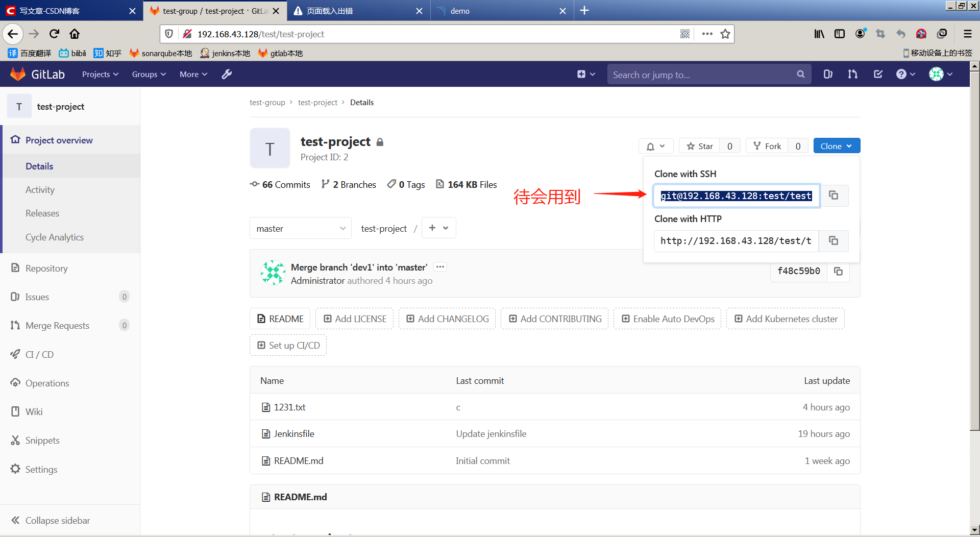Collapse the left sidebar

(56, 520)
